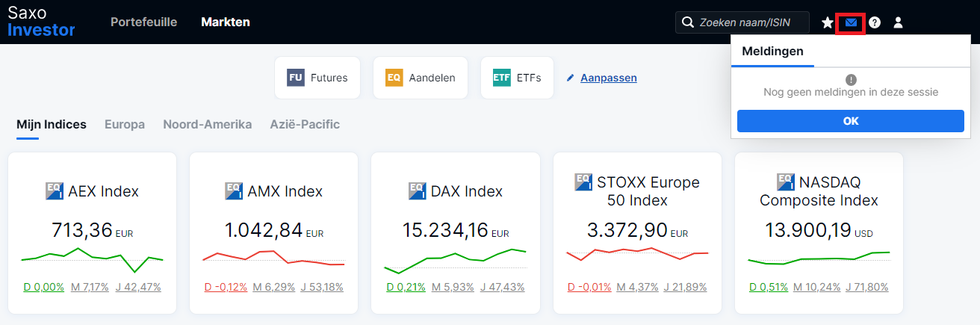The width and height of the screenshot is (980, 325).
Task: Click the AEX Index EQ icon
Action: click(55, 191)
